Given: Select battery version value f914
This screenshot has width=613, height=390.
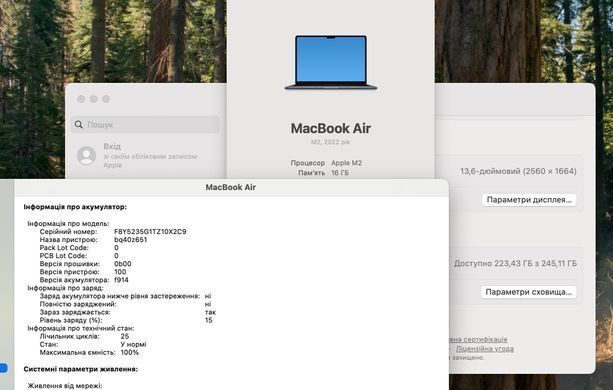Looking at the screenshot, I should 121,280.
